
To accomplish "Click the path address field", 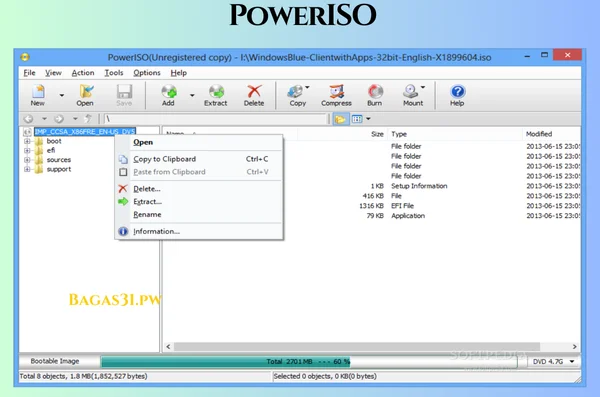I will pos(215,119).
